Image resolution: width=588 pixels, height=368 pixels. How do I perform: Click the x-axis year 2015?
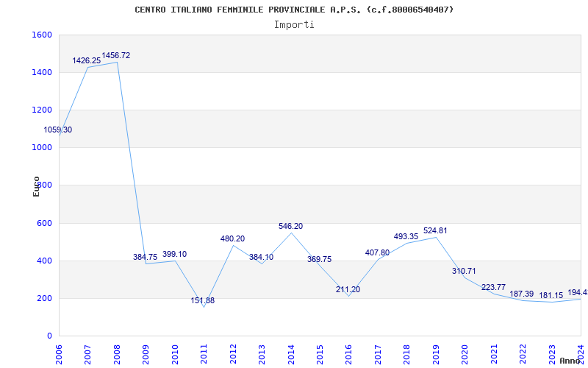(x=320, y=355)
